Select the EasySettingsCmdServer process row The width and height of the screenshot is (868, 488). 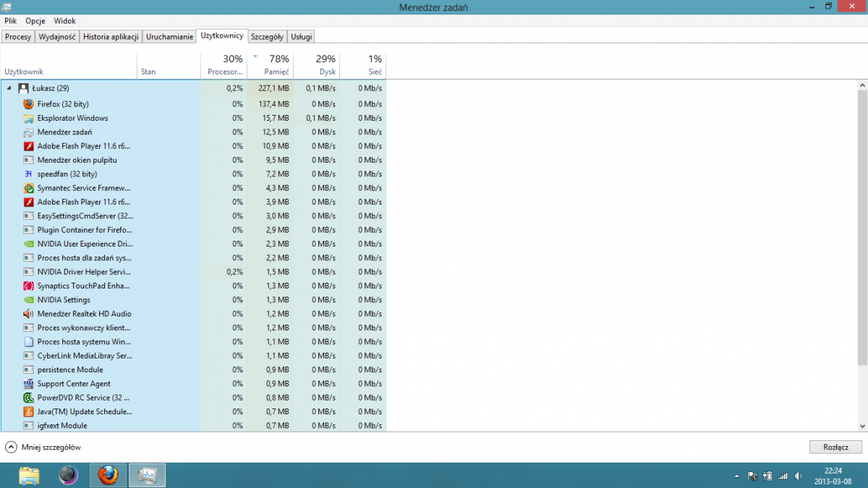tap(193, 216)
